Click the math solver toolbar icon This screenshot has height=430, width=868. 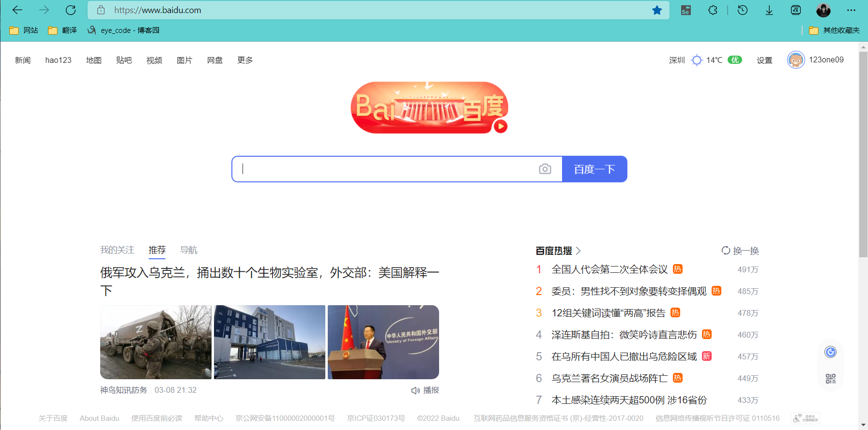click(x=796, y=10)
